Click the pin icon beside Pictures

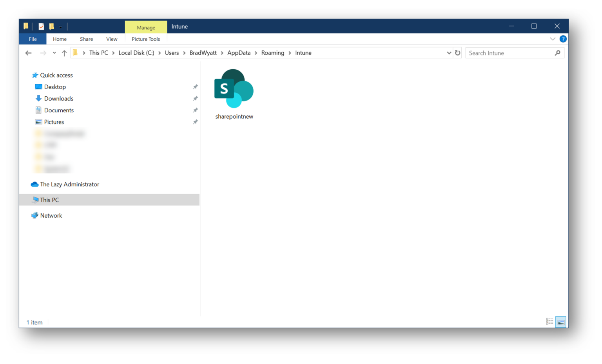[195, 122]
